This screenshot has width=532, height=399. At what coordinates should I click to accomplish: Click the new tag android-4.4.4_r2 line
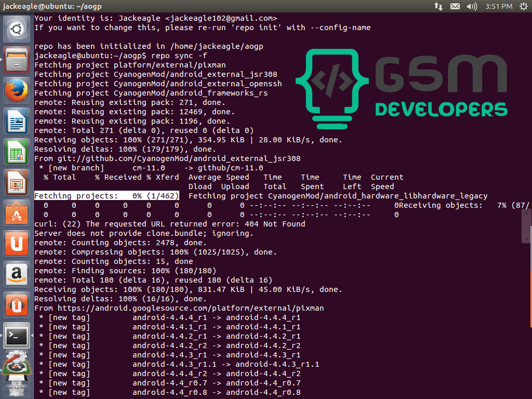(x=170, y=374)
